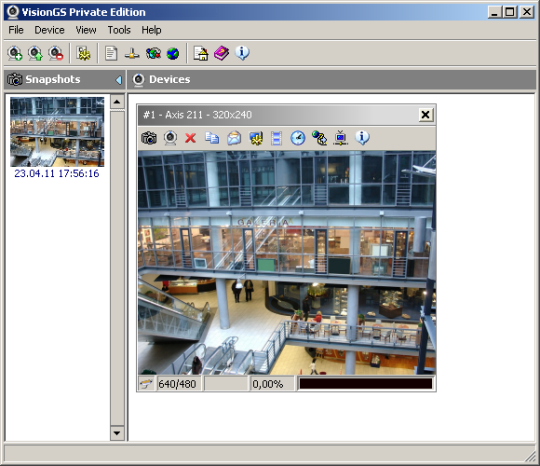Screen dimensions: 540x466
Task: Click the snapshots scrollbar up arrow
Action: [x=117, y=102]
